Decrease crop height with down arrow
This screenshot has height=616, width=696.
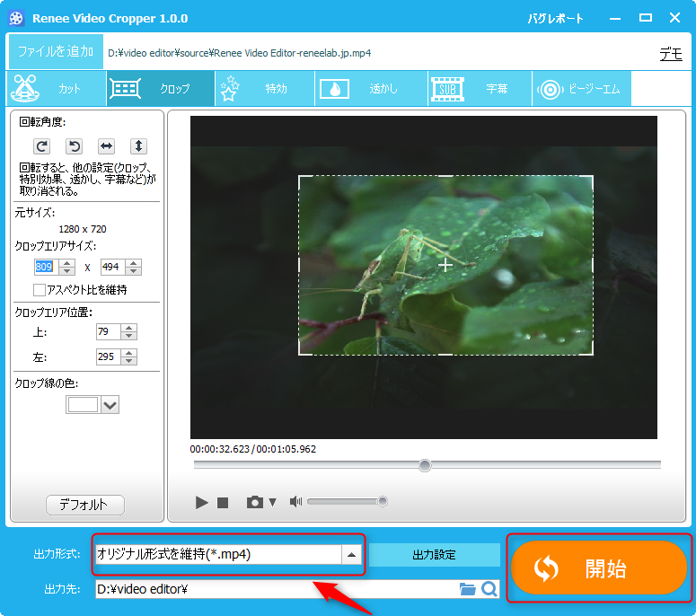click(x=133, y=270)
